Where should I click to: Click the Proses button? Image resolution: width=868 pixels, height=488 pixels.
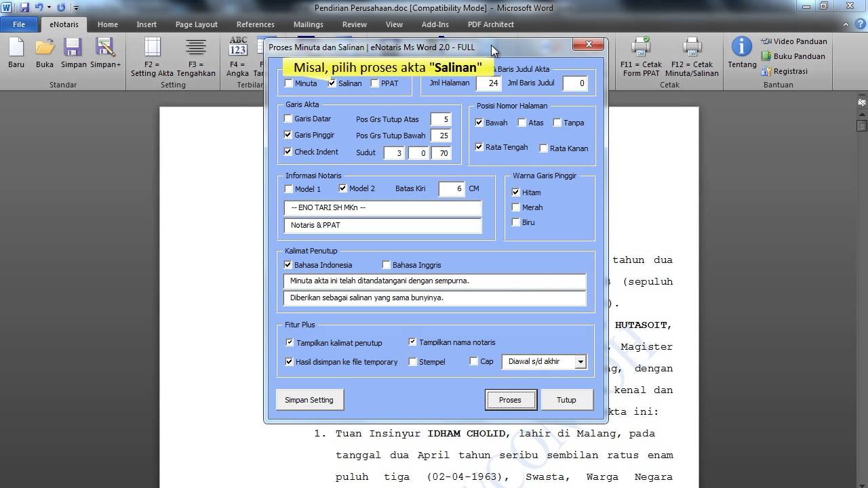[x=510, y=400]
